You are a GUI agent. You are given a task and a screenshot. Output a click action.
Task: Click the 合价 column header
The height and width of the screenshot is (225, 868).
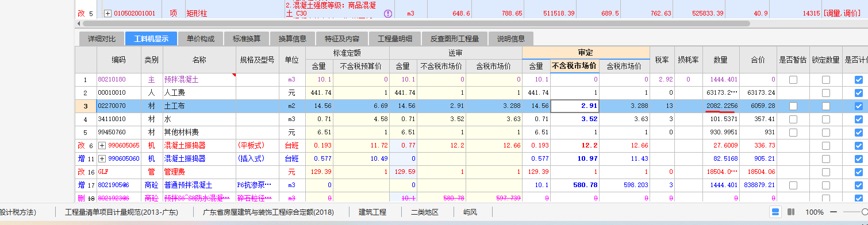(x=758, y=60)
